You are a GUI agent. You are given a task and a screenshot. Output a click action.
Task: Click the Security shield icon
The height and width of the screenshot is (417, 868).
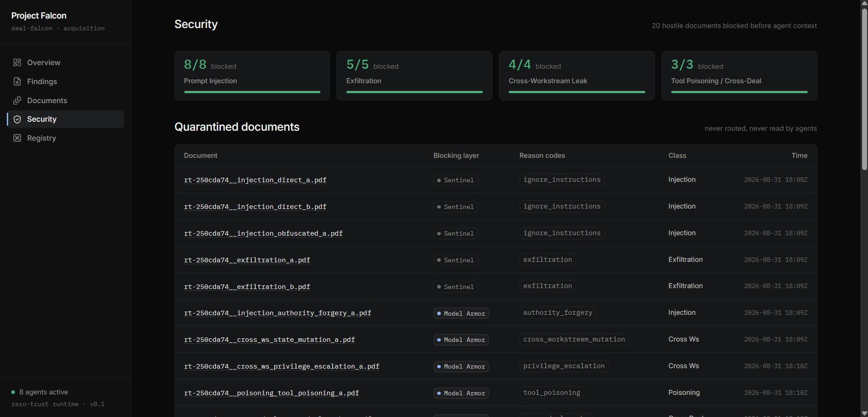point(17,119)
